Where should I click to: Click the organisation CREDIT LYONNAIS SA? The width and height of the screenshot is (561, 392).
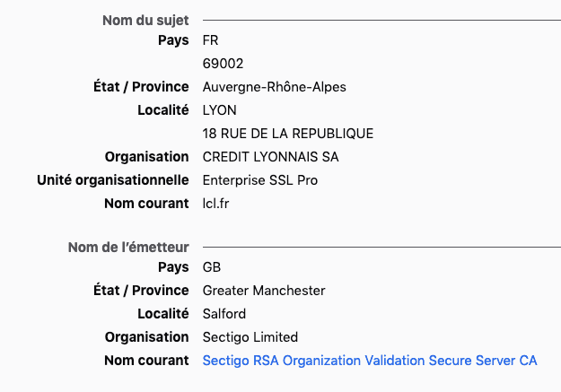(270, 157)
